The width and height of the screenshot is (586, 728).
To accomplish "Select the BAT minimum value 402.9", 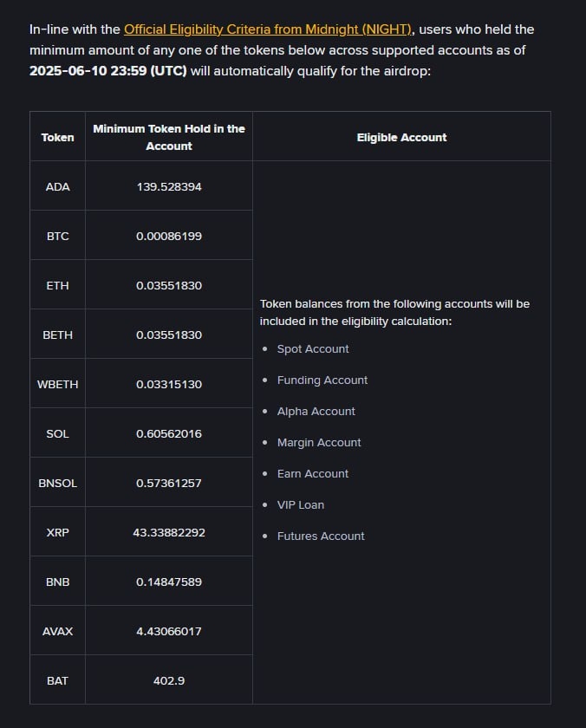I will pyautogui.click(x=169, y=680).
